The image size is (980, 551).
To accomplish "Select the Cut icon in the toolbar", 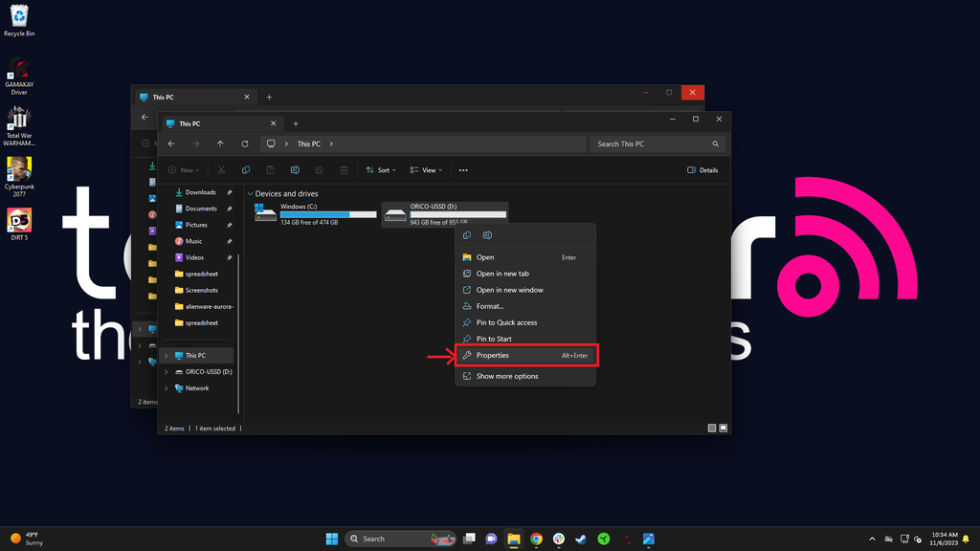I will [221, 170].
